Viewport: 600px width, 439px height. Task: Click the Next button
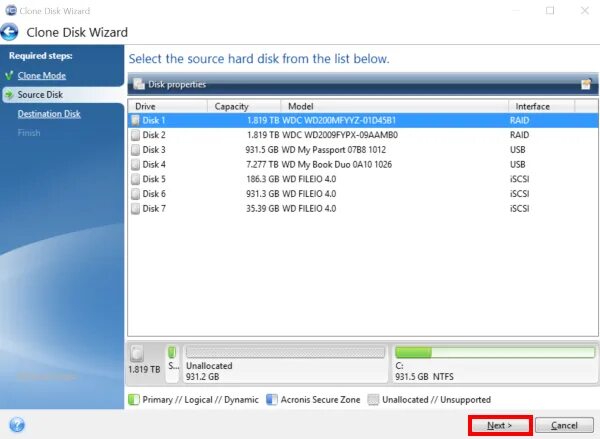coord(500,425)
